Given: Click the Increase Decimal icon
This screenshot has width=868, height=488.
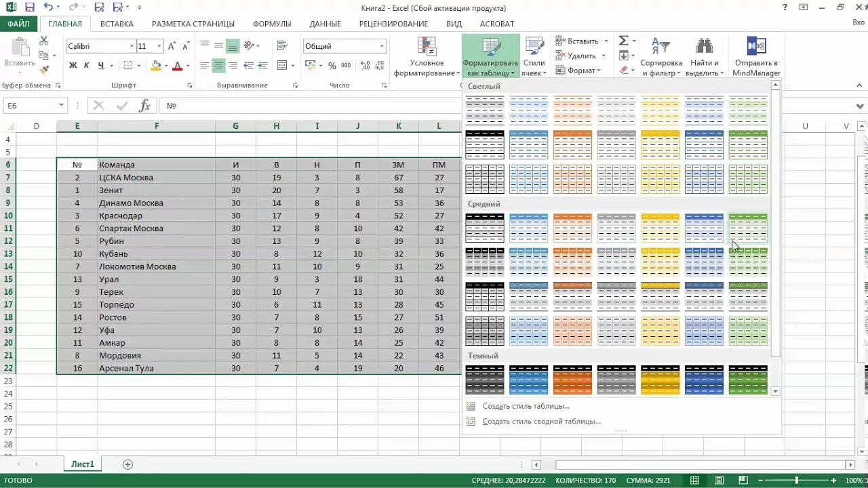Looking at the screenshot, I should click(366, 66).
